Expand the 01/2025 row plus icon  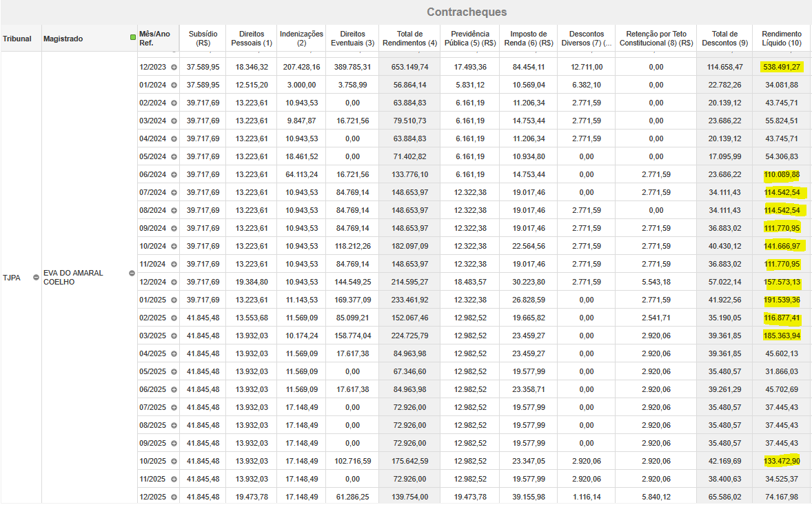click(174, 300)
